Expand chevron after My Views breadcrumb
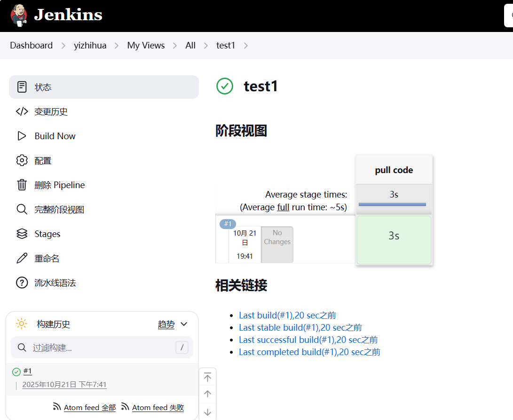This screenshot has height=420, width=513. click(175, 46)
